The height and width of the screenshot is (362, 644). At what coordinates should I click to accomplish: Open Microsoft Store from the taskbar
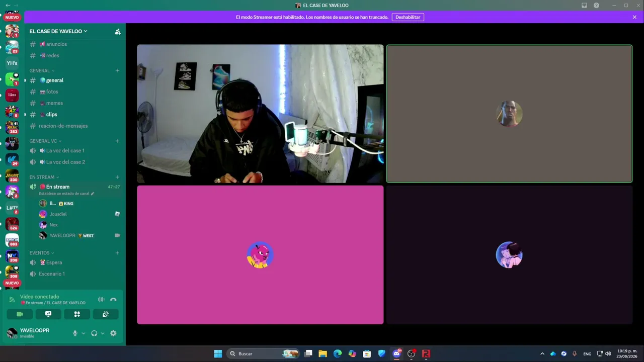[367, 354]
